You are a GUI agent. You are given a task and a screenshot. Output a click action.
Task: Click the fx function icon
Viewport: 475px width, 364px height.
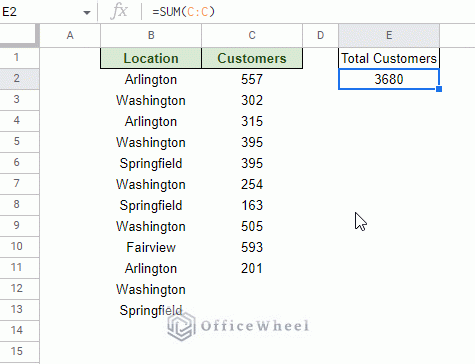click(x=119, y=12)
